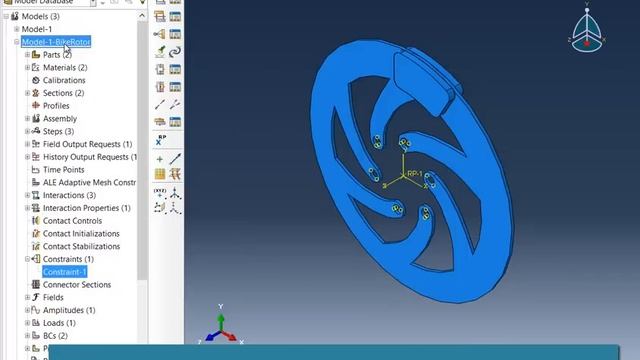Image resolution: width=640 pixels, height=360 pixels.
Task: Expand the Interactions (3) node
Action: click(x=27, y=195)
